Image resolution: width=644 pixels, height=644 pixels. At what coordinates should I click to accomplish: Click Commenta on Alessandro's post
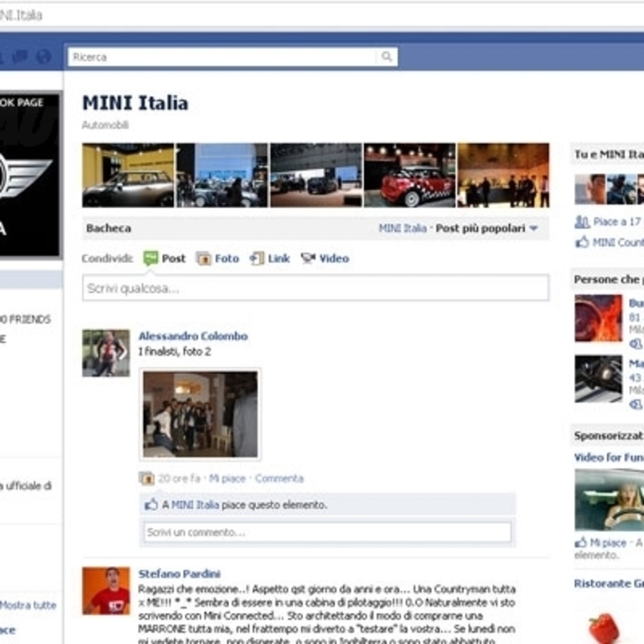coord(279,478)
